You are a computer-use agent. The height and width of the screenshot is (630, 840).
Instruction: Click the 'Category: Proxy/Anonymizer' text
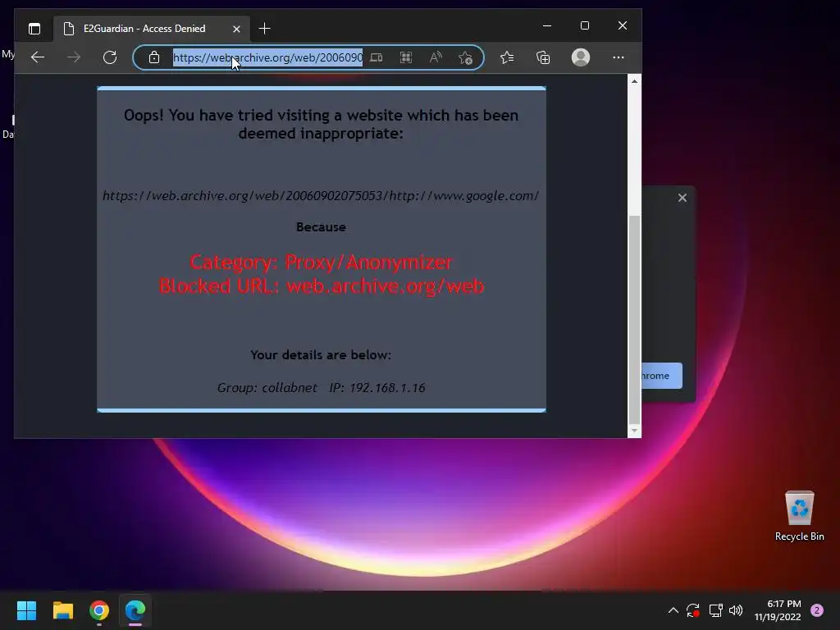(321, 262)
